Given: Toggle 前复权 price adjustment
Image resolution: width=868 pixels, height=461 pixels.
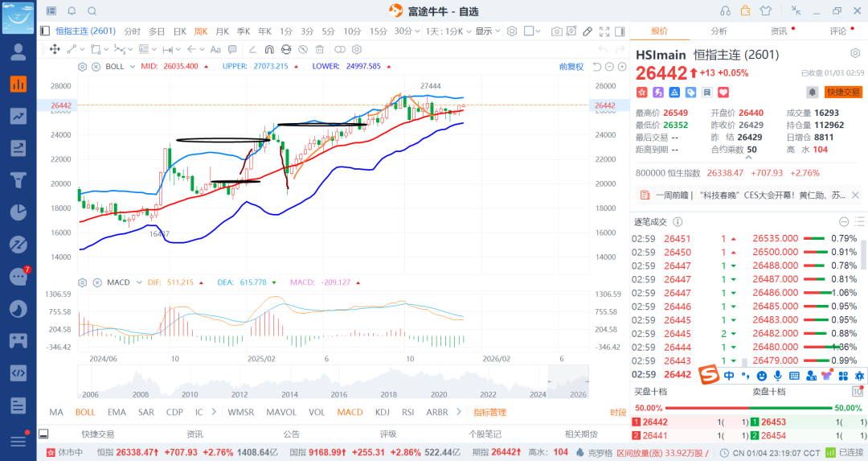Looking at the screenshot, I should [x=571, y=67].
